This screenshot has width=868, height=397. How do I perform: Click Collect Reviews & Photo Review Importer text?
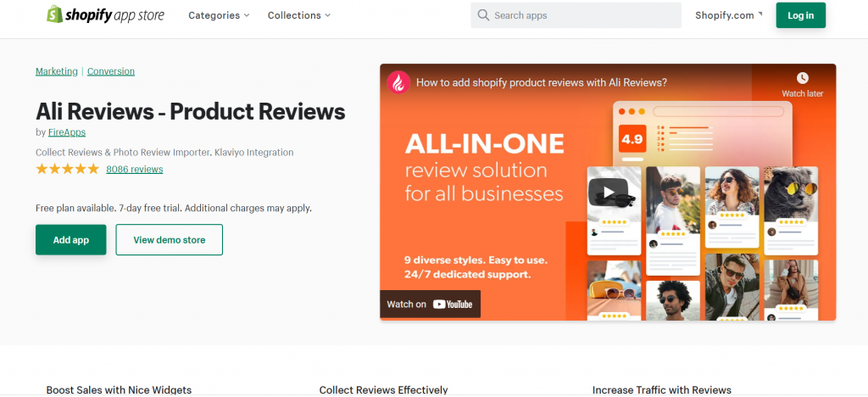[x=164, y=152]
